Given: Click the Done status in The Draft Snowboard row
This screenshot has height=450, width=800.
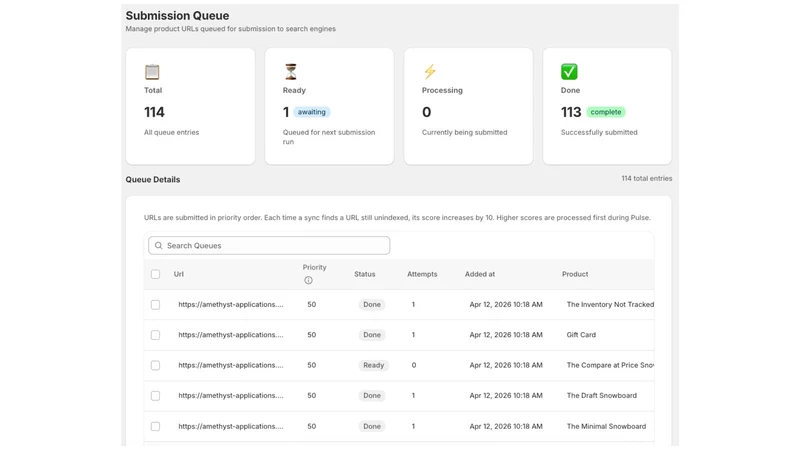Looking at the screenshot, I should (372, 395).
